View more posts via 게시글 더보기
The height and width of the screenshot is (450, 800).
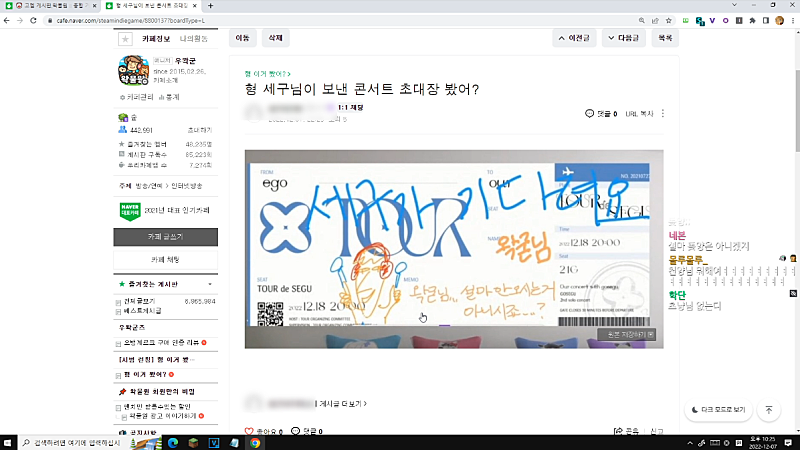(x=342, y=404)
